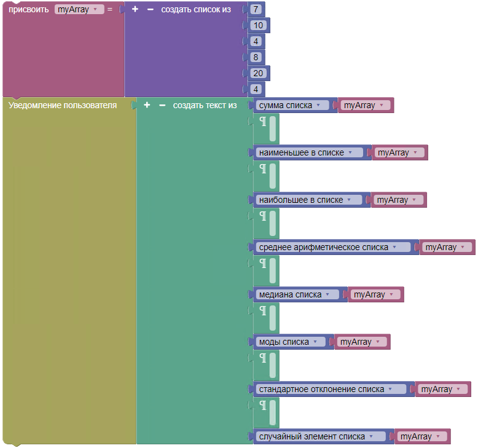Click the newline pilcrow below 'сумма списка'
Viewport: 478px width, 448px height.
pos(263,122)
